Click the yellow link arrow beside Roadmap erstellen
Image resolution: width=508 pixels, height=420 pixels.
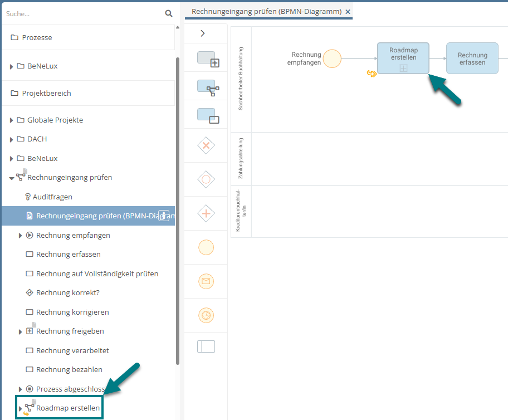[x=372, y=74]
